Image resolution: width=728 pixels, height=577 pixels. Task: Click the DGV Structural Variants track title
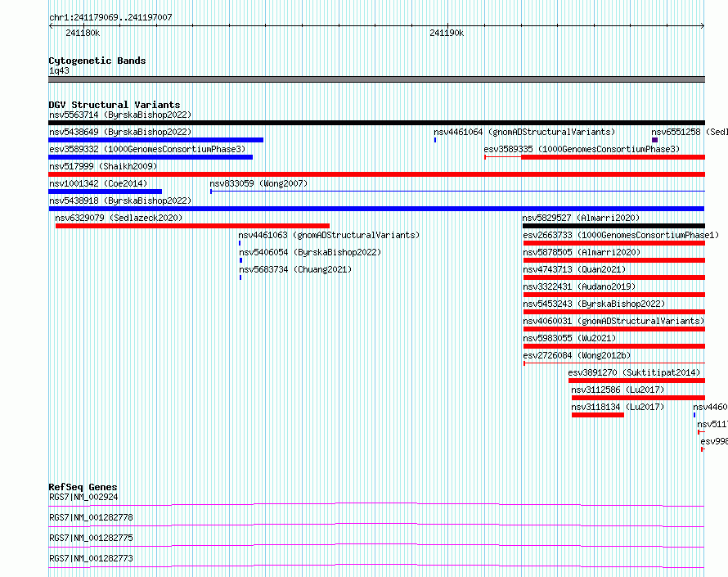[x=115, y=105]
